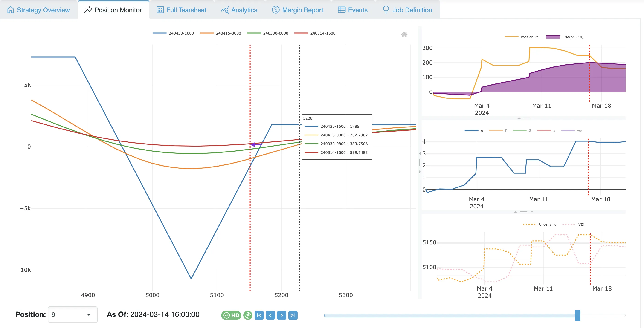Click the Margin Report dollar icon
This screenshot has width=644, height=328.
[x=276, y=10]
